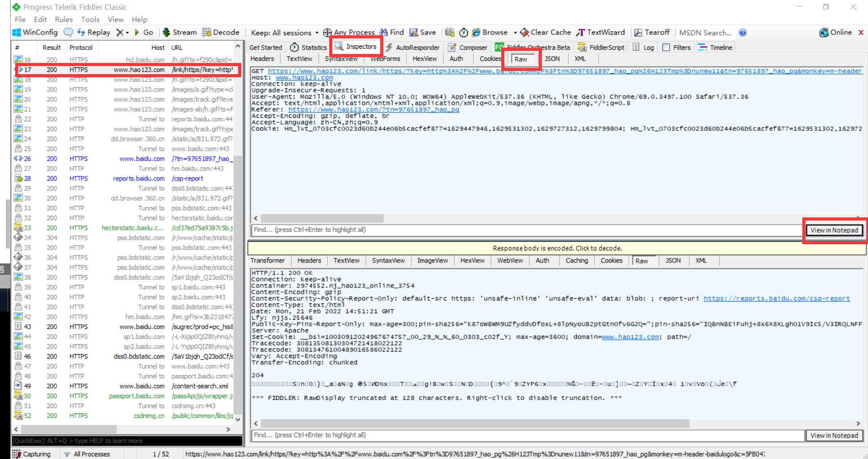This screenshot has width=868, height=459.
Task: Click the QuickExec command box
Action: coord(127,441)
